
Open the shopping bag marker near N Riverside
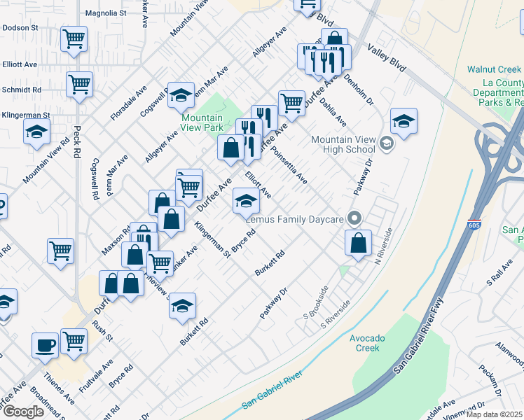[x=358, y=244]
